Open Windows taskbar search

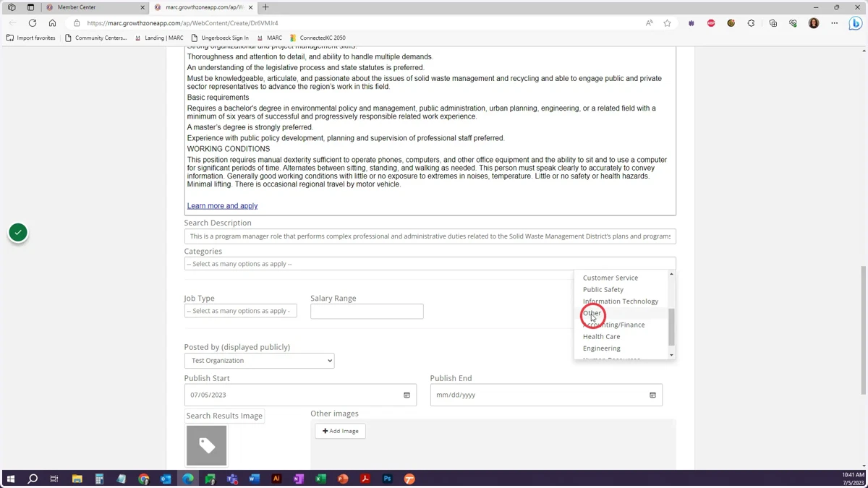tap(33, 479)
